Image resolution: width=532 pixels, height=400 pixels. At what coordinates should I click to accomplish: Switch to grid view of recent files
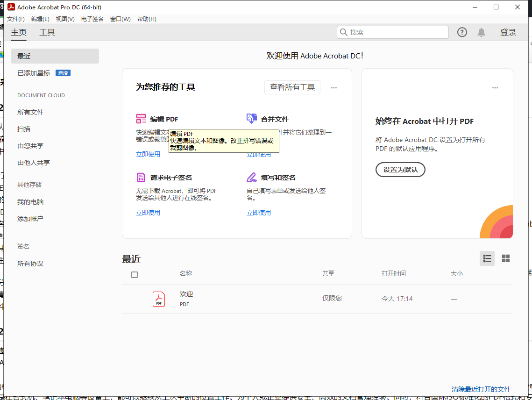(x=506, y=258)
